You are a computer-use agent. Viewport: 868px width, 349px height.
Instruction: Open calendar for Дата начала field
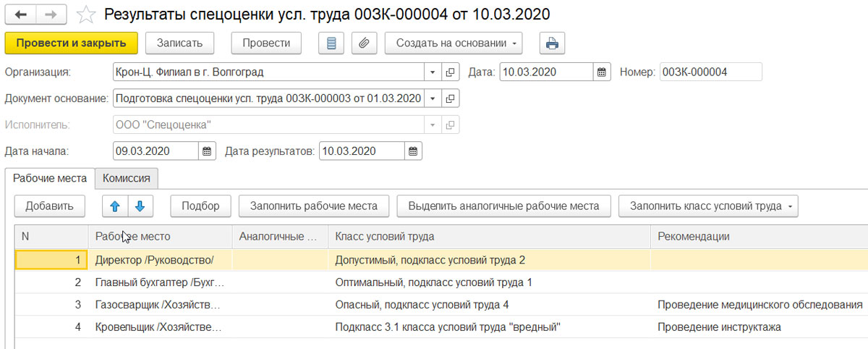tap(207, 151)
